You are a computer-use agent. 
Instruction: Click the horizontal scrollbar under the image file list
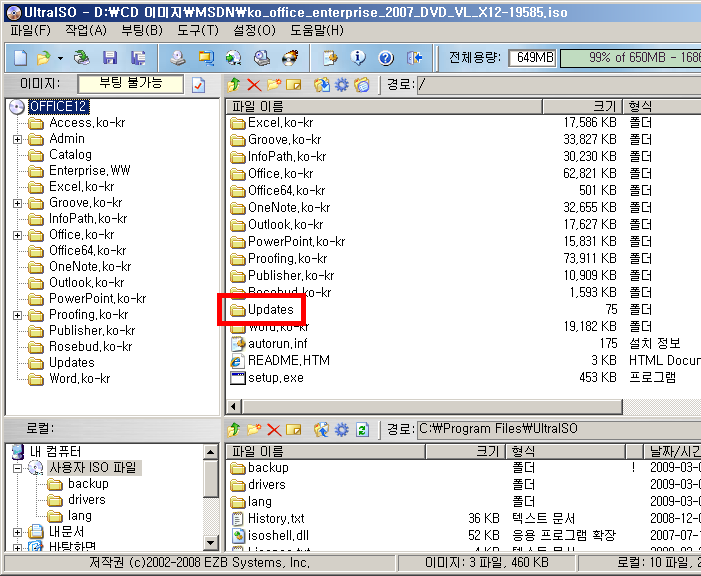(x=432, y=407)
